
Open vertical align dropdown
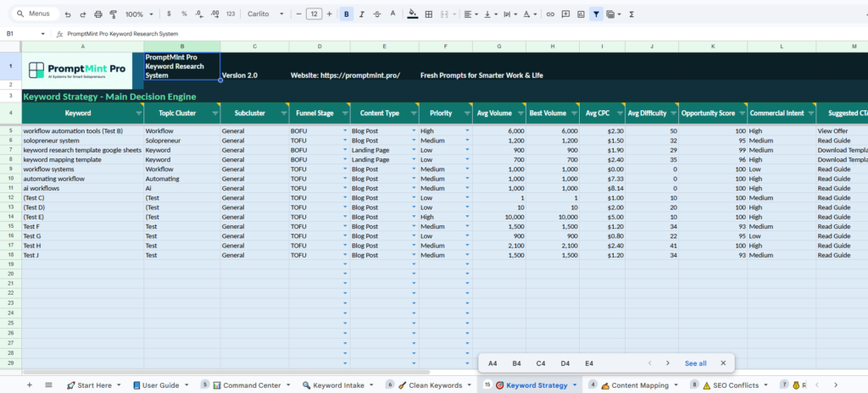point(491,14)
